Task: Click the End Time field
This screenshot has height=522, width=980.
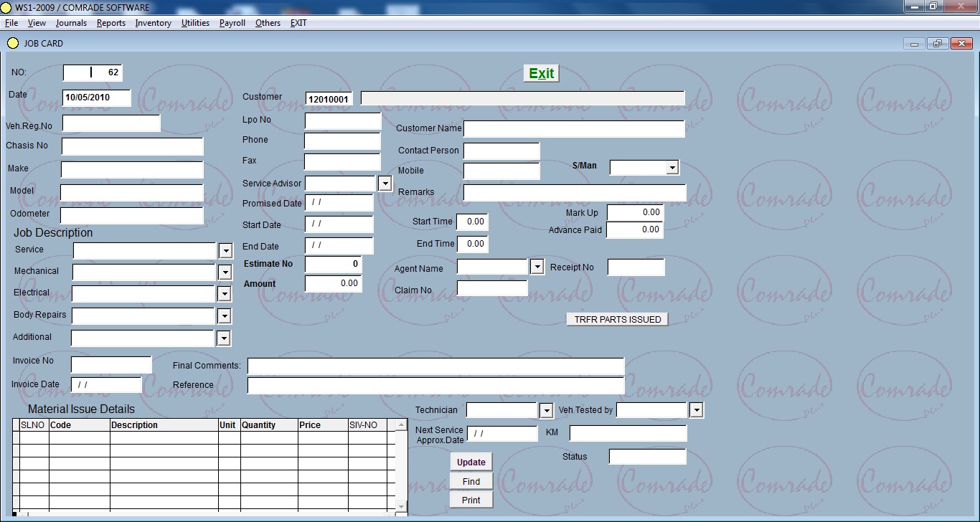Action: (472, 244)
